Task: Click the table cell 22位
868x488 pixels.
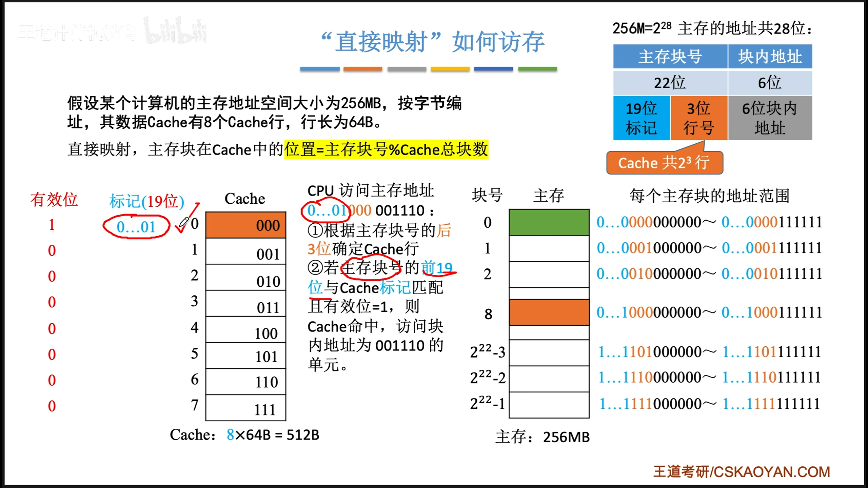Action: coord(670,83)
